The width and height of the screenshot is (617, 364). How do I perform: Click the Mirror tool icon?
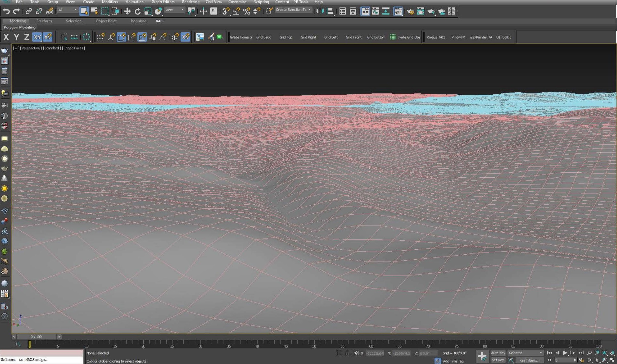pyautogui.click(x=320, y=11)
